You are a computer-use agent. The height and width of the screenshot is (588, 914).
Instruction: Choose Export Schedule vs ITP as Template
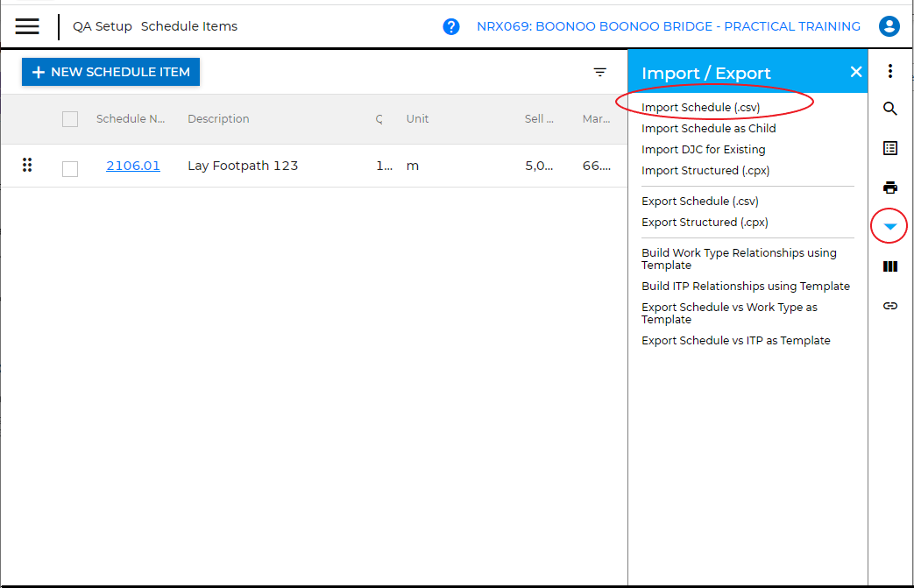point(735,340)
